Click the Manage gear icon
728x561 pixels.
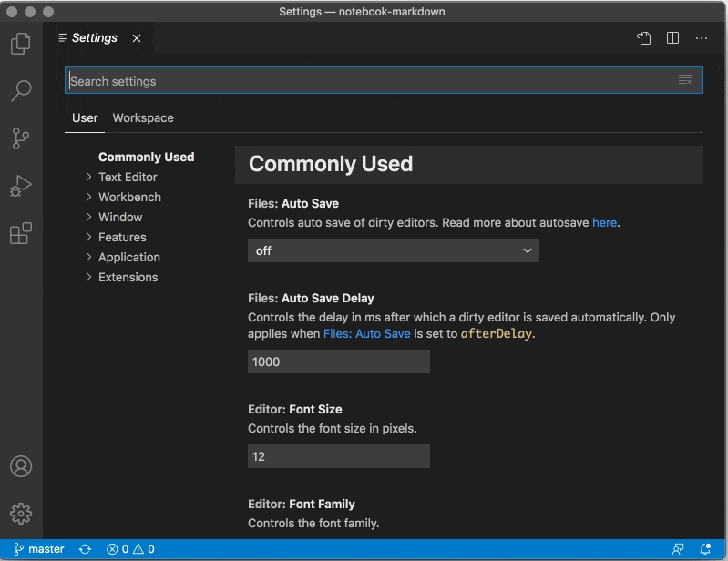20,514
